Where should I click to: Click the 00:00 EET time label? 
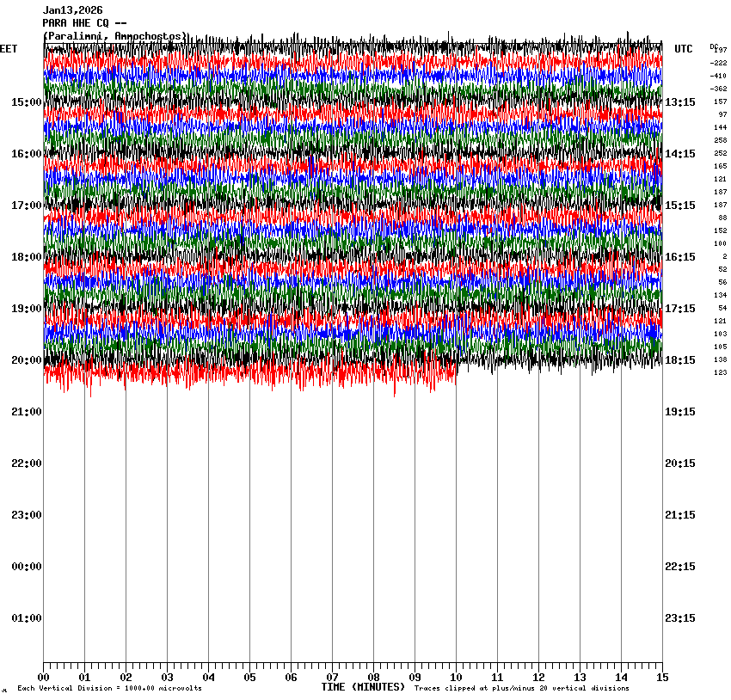pyautogui.click(x=26, y=567)
